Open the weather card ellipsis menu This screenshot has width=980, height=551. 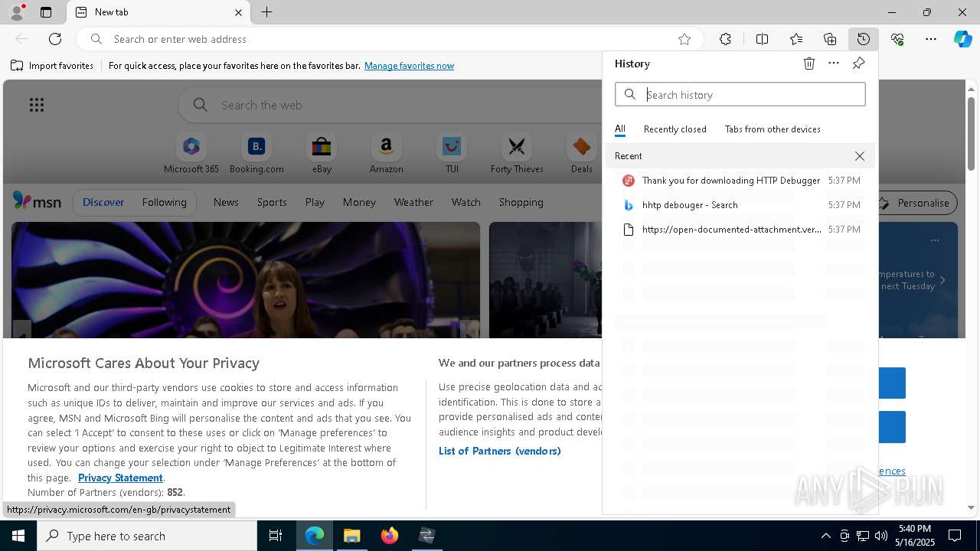[x=934, y=240]
